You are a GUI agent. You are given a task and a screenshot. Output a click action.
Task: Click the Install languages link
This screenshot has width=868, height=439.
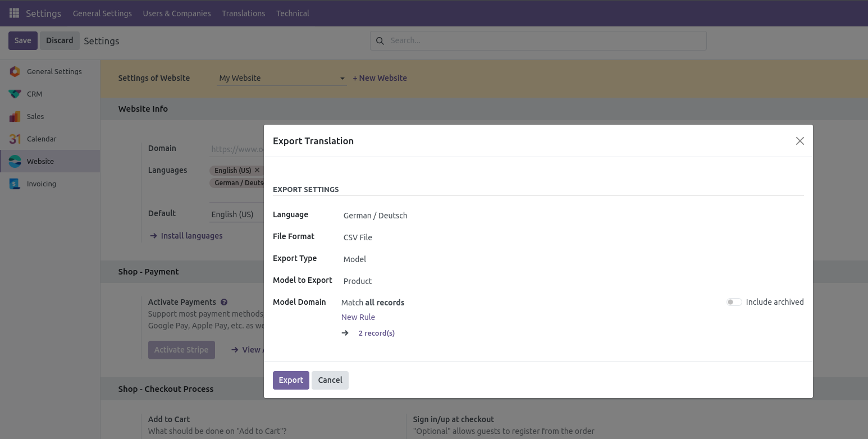tap(191, 236)
